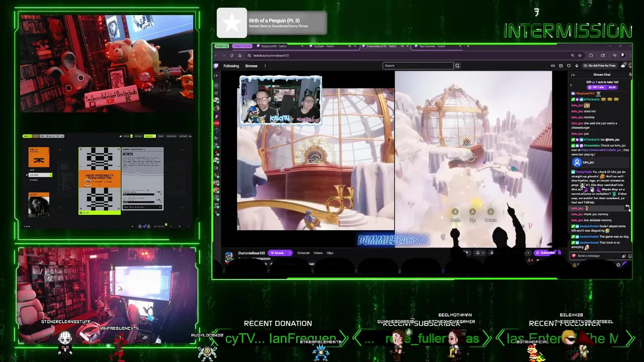Open the Stream Friends tab group

pos(242,46)
